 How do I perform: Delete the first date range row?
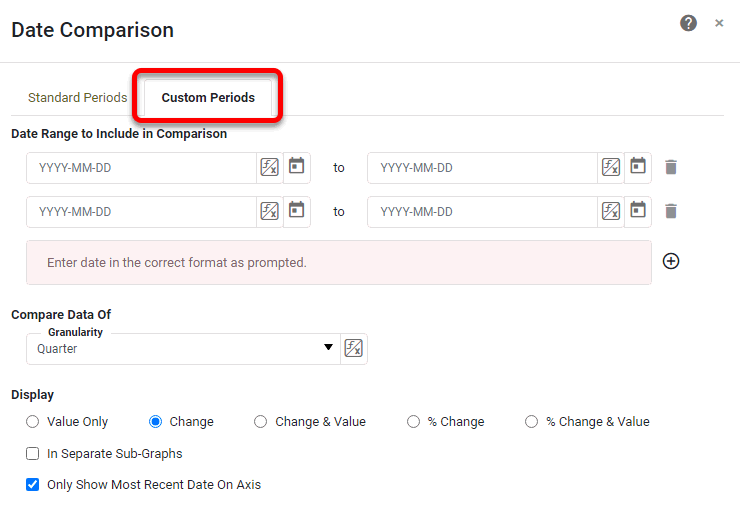click(671, 167)
